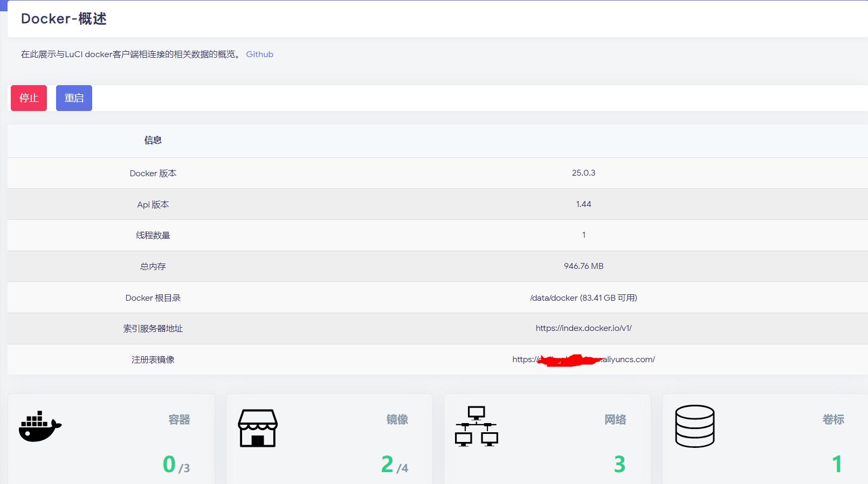Click the images count 2
This screenshot has width=868, height=484.
(x=387, y=464)
